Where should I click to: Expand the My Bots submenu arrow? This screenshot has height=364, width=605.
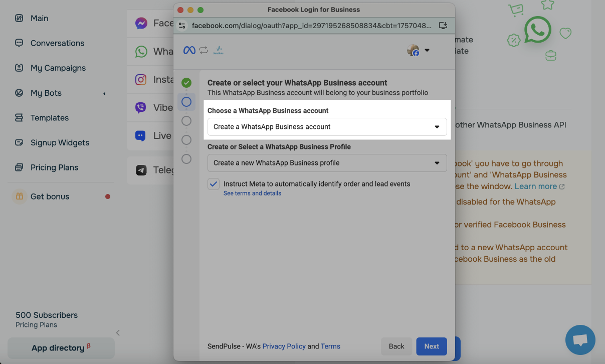pyautogui.click(x=104, y=93)
